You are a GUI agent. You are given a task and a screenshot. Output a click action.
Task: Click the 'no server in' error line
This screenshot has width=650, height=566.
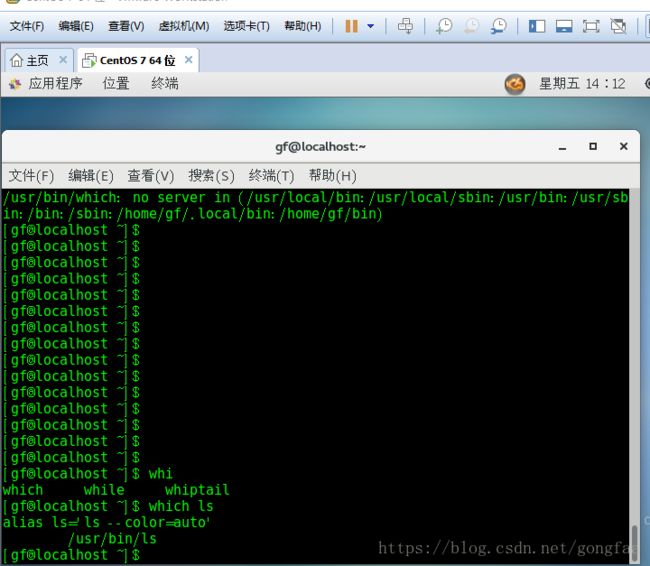315,206
